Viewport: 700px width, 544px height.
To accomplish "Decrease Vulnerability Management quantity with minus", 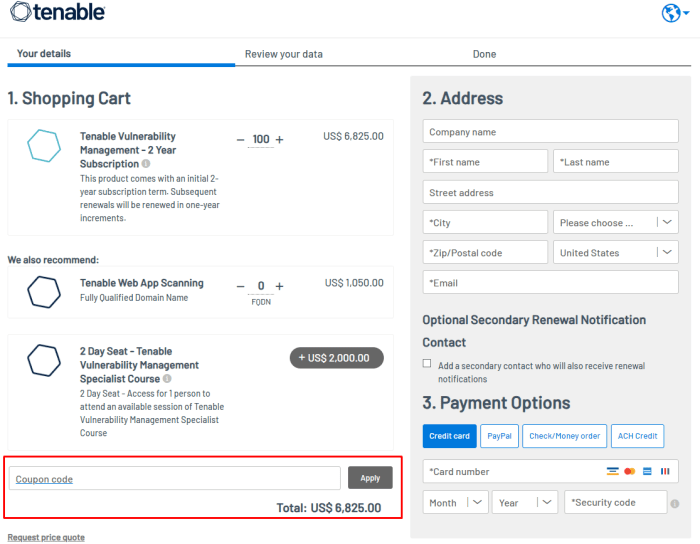I will click(240, 140).
